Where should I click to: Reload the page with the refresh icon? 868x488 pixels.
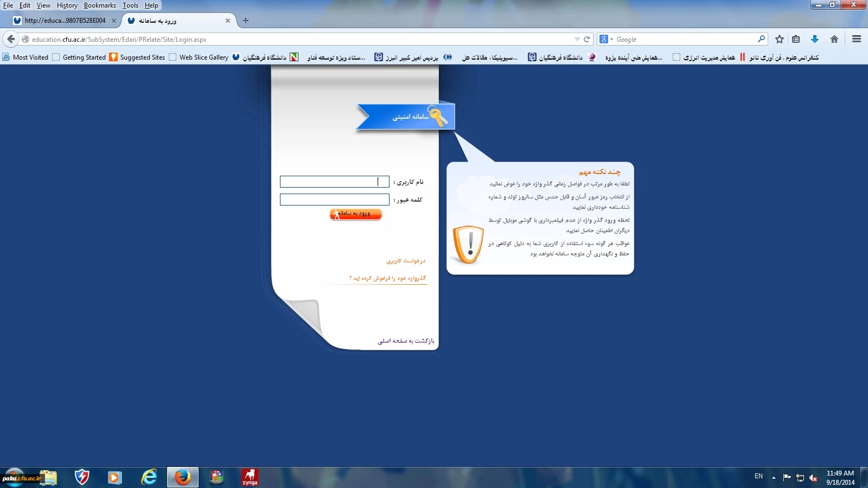pyautogui.click(x=586, y=39)
